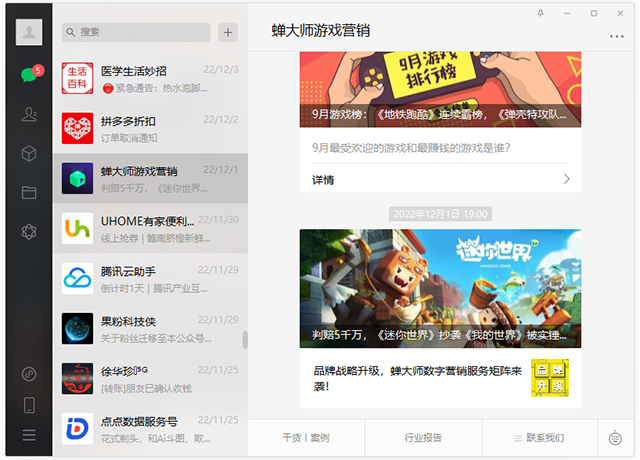Image resolution: width=640 pixels, height=460 pixels.
Task: Click the 点点数据服务号 avatar
Action: point(78,429)
